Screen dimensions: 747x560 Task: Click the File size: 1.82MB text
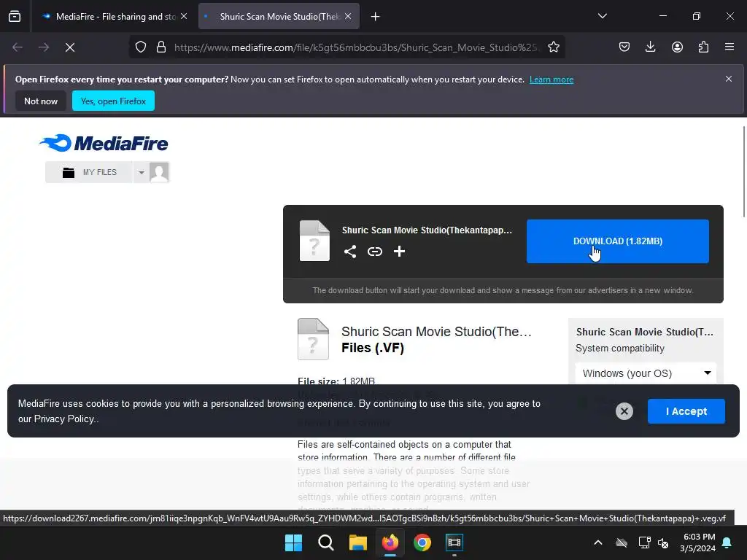coord(336,381)
